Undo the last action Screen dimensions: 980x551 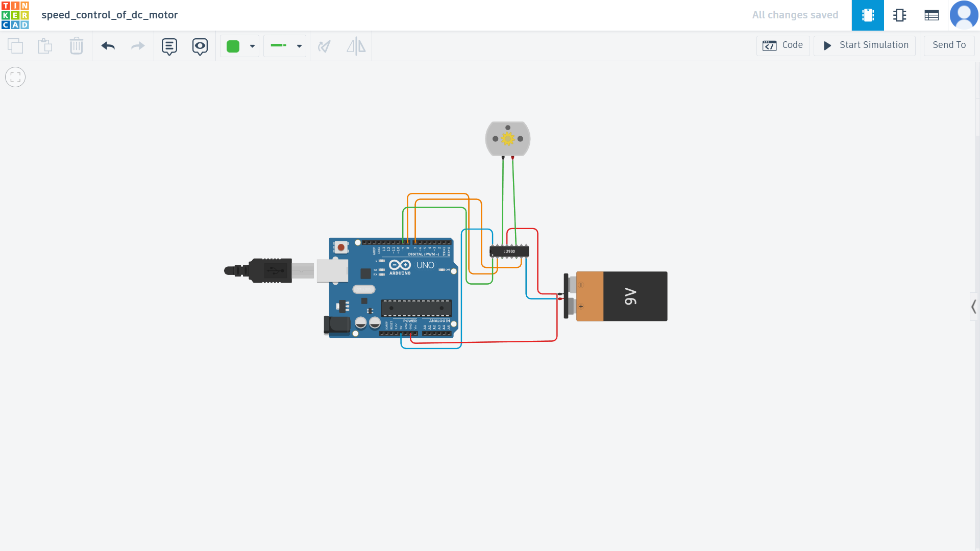coord(108,46)
